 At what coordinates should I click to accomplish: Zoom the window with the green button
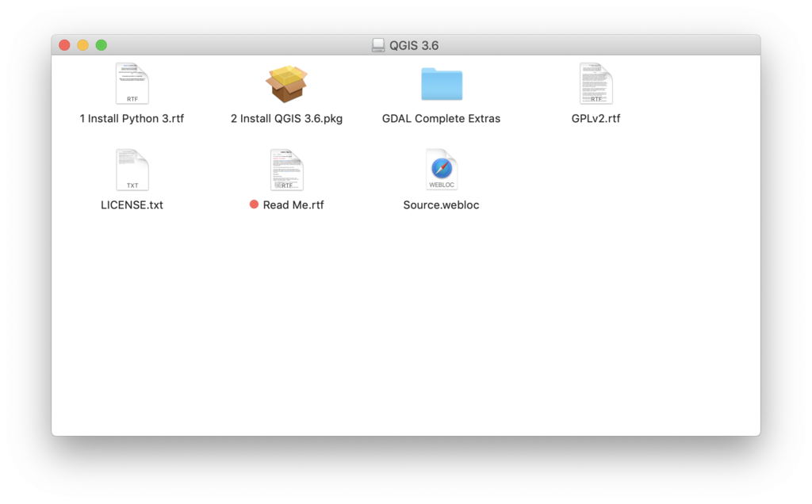point(101,45)
